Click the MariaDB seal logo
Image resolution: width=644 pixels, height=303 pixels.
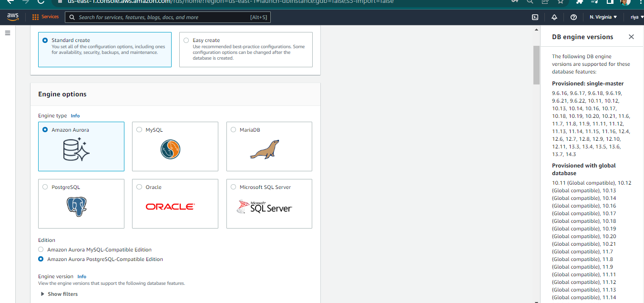(x=265, y=149)
